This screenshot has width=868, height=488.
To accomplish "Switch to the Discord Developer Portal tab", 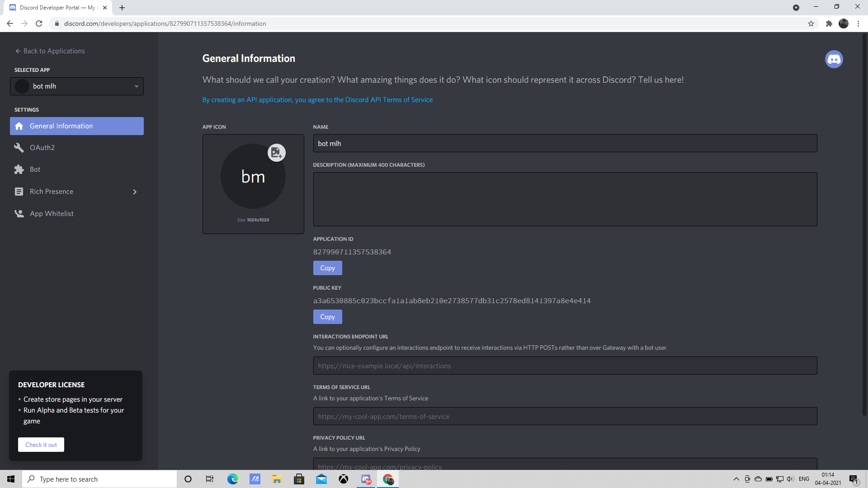I will (57, 8).
